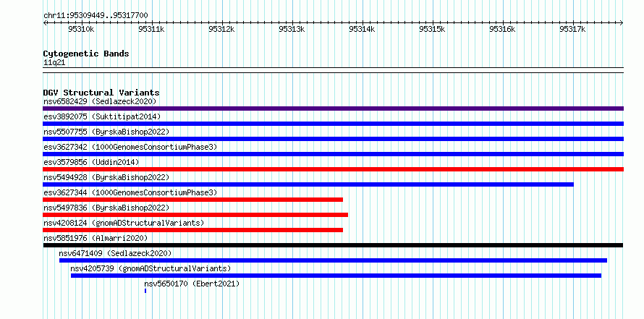Select the blue esv3627342 variant bar
644x319 pixels.
click(333, 154)
